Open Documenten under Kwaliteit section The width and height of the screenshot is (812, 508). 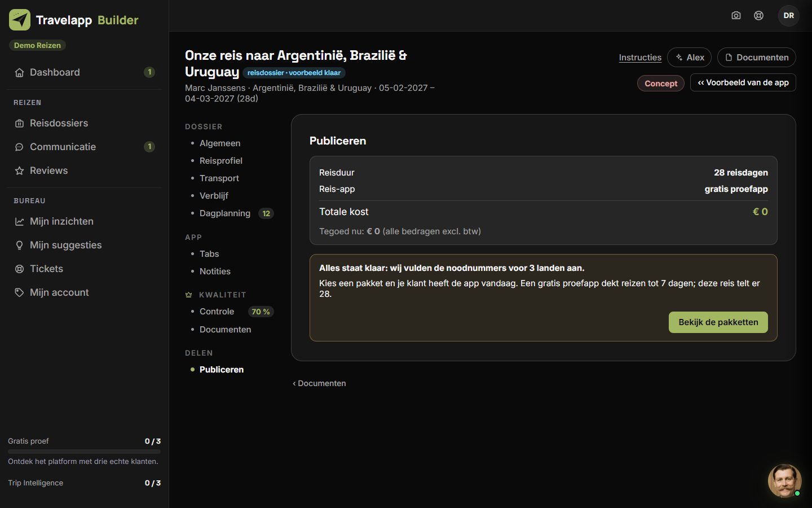pos(225,330)
